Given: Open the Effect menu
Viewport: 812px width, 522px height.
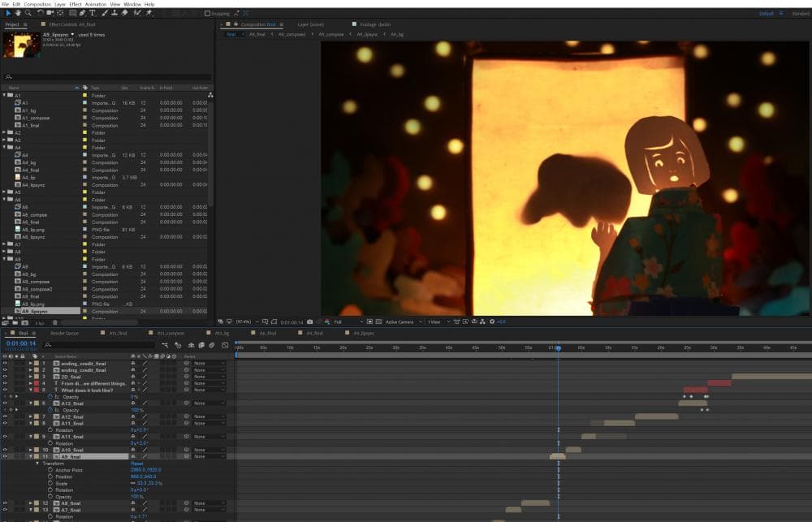Looking at the screenshot, I should tap(76, 4).
